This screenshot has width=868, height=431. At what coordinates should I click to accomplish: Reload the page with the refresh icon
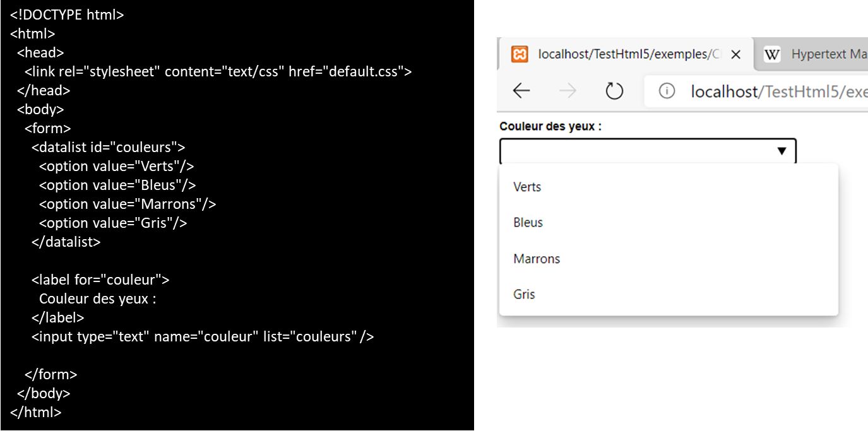[614, 91]
